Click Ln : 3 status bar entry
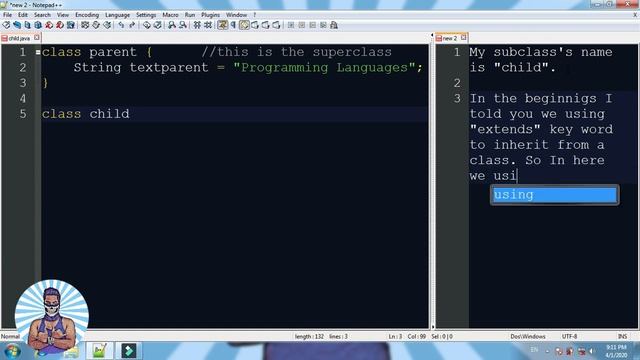The width and height of the screenshot is (640, 360). pyautogui.click(x=395, y=336)
